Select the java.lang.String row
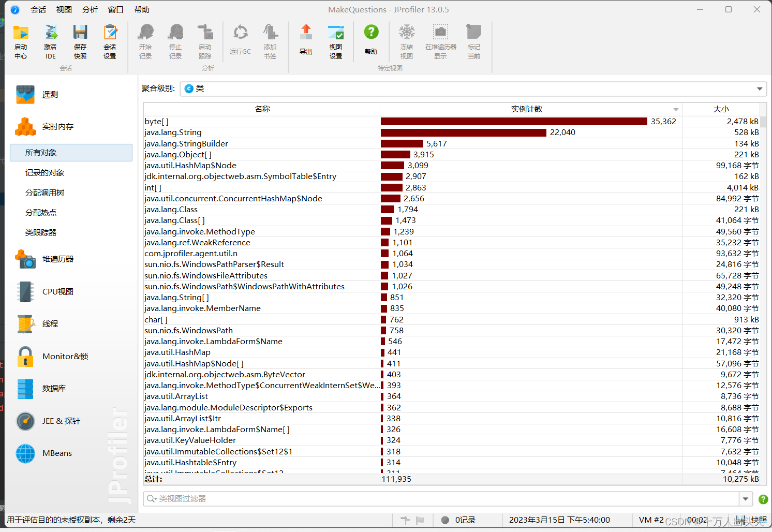Viewport: 772px width, 532px height. pos(452,132)
